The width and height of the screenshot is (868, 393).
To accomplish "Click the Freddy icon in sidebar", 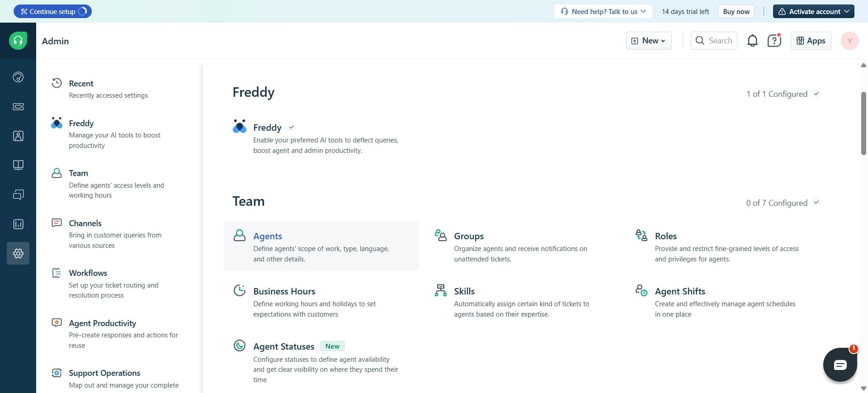I will pyautogui.click(x=57, y=123).
